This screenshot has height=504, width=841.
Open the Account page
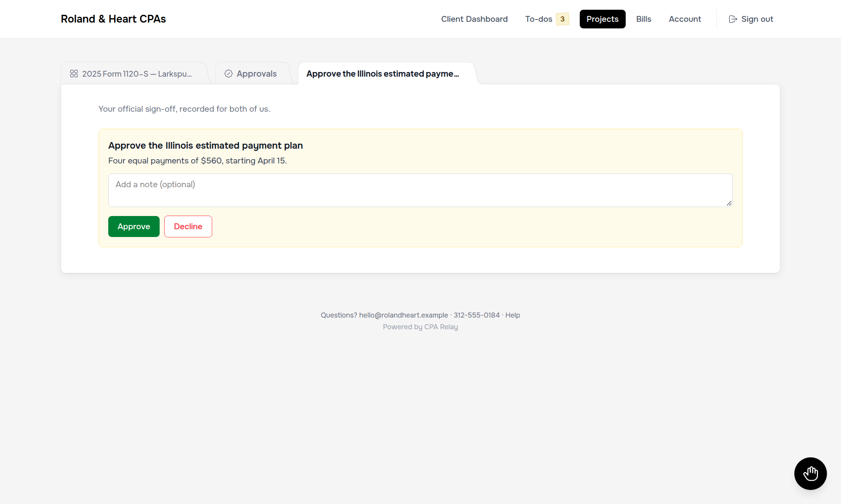(x=684, y=19)
